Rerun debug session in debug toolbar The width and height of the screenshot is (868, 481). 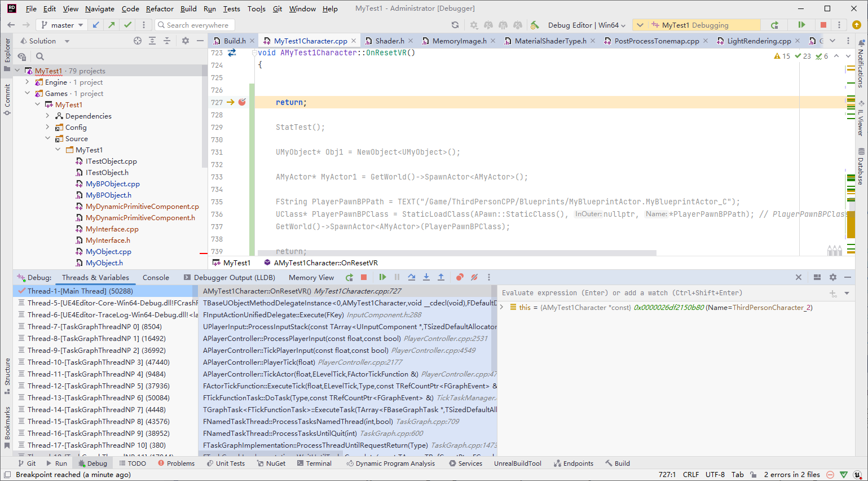(x=349, y=277)
